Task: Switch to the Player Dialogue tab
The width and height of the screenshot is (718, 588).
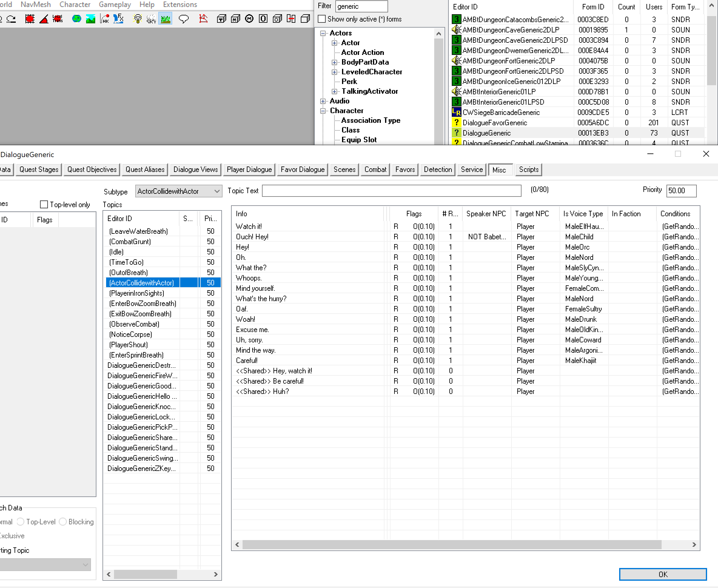Action: 249,170
